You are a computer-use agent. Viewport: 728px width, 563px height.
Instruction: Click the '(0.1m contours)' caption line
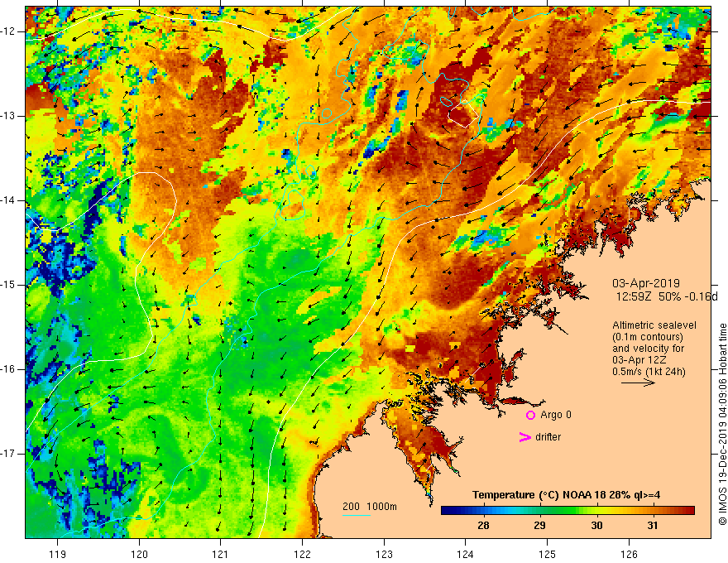point(648,337)
